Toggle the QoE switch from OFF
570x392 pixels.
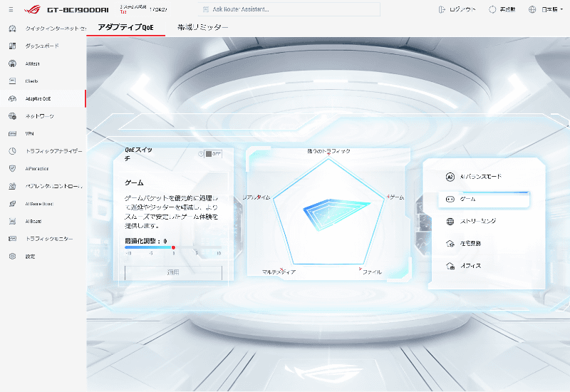pos(213,154)
